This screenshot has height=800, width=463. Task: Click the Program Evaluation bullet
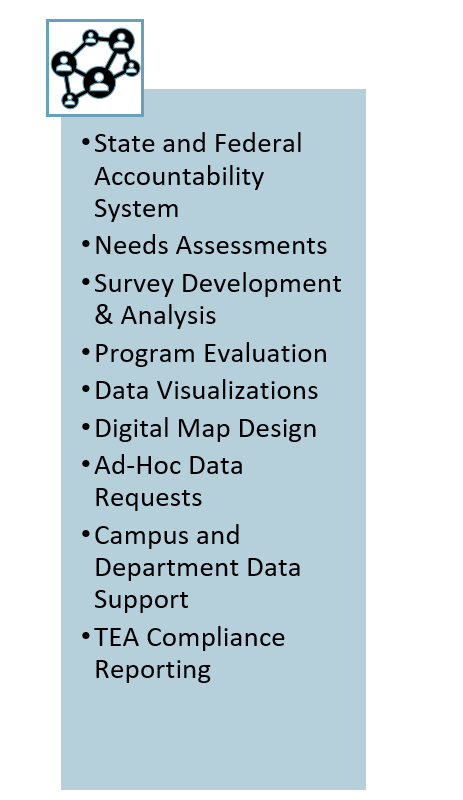(211, 354)
